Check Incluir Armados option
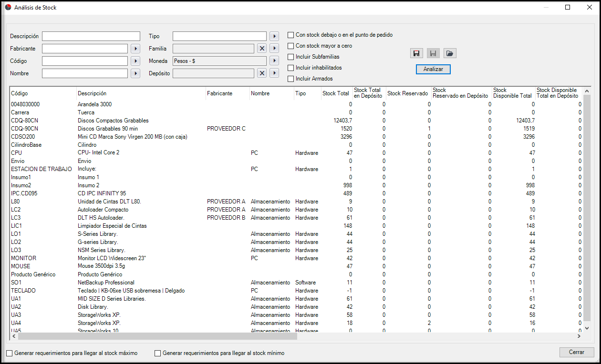 tap(290, 79)
